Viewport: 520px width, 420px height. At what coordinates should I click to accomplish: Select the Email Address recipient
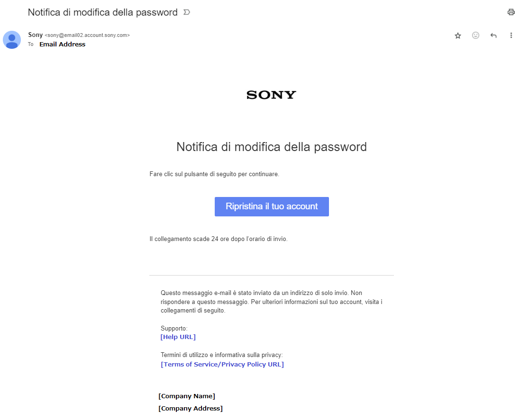point(62,44)
